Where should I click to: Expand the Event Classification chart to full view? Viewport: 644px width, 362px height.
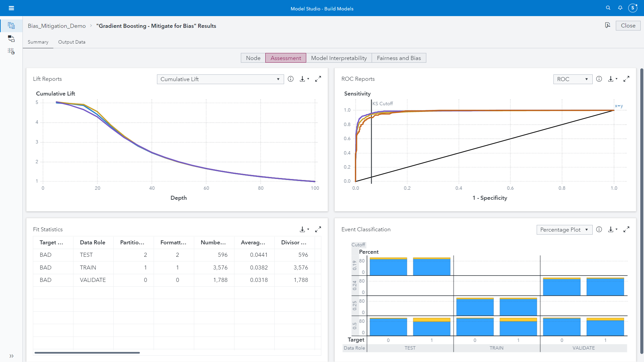pos(626,230)
